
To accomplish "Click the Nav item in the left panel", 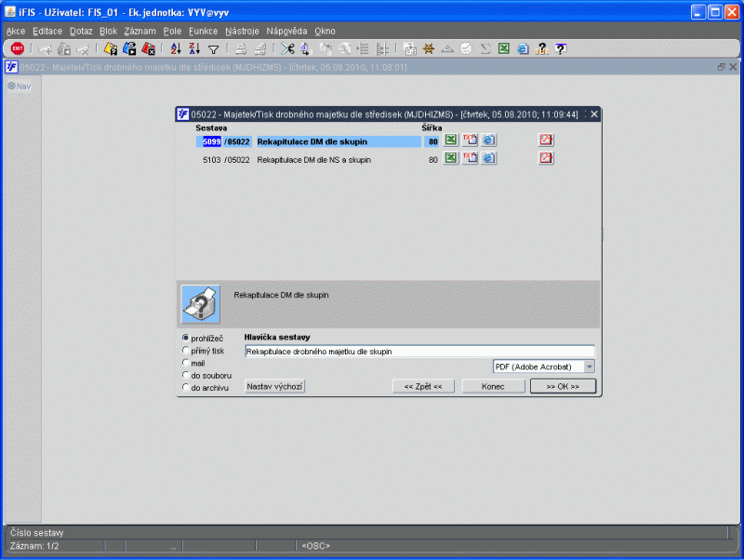I will 20,87.
